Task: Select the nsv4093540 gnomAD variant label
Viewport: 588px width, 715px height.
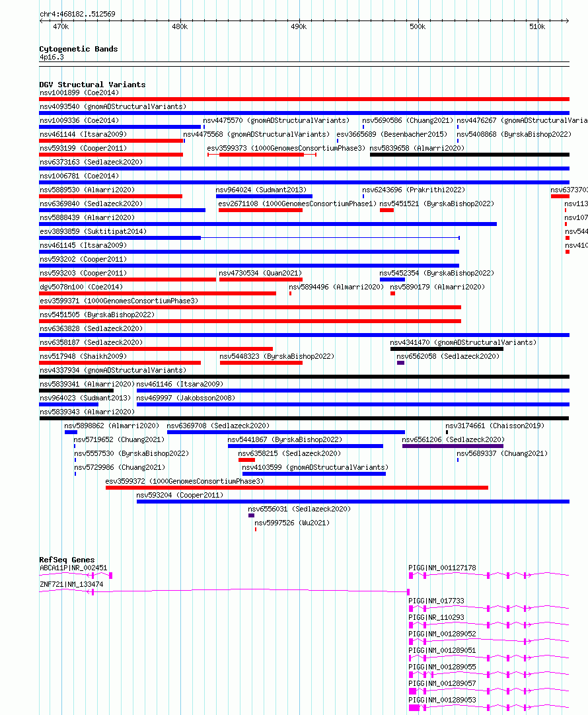Action: tap(113, 106)
